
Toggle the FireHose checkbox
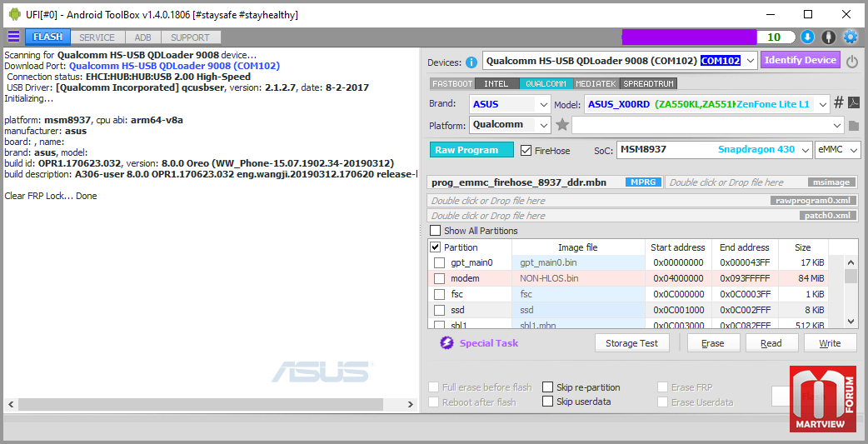click(526, 150)
